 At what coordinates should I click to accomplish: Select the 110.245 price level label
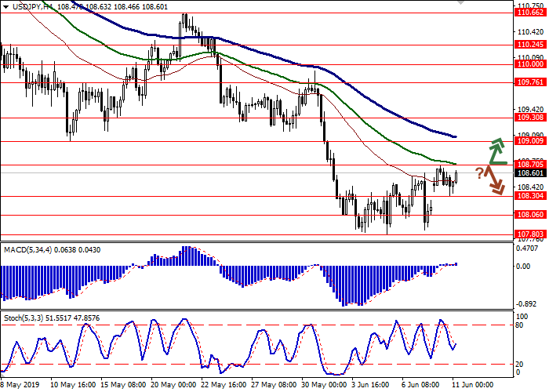tap(530, 45)
